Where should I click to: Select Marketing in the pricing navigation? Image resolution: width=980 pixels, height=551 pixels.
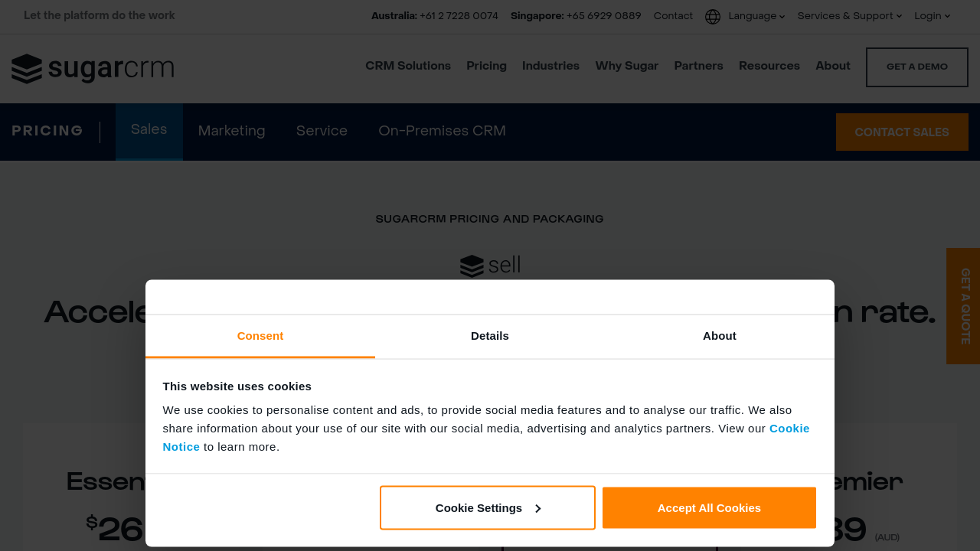pyautogui.click(x=231, y=131)
